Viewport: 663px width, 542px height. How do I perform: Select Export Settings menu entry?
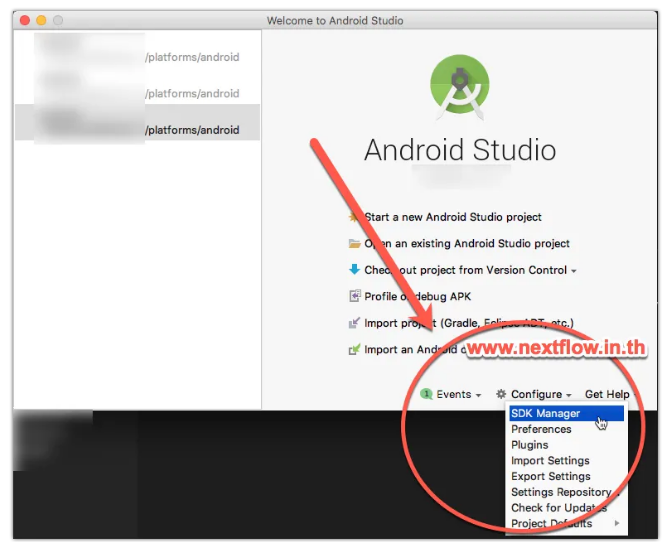[567, 476]
